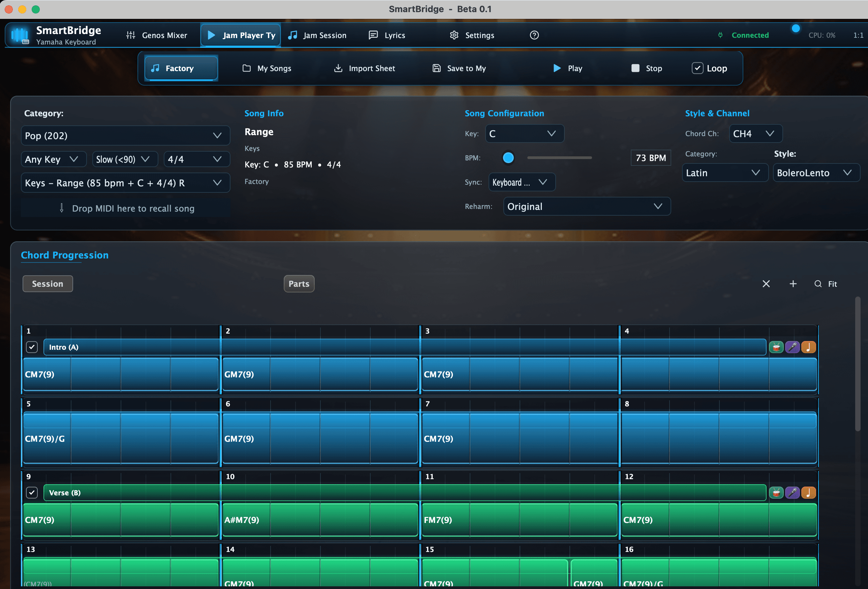Open the help question mark icon
Screen dimensions: 868x589
[x=534, y=35]
